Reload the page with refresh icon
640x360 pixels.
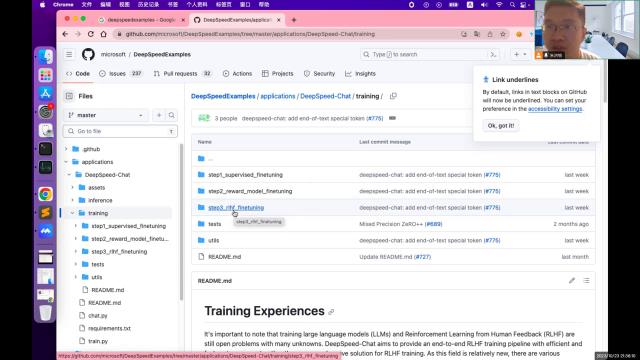(91, 34)
